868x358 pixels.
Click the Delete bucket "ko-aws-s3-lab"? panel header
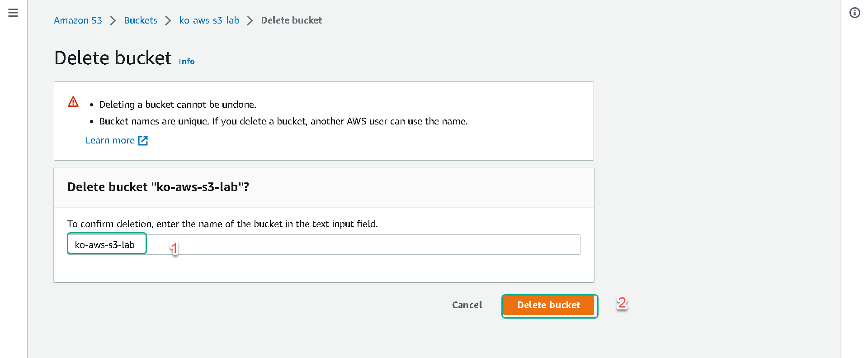(324, 187)
